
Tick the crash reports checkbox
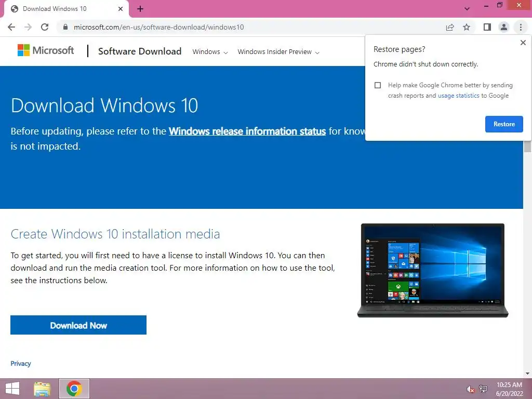coord(378,85)
